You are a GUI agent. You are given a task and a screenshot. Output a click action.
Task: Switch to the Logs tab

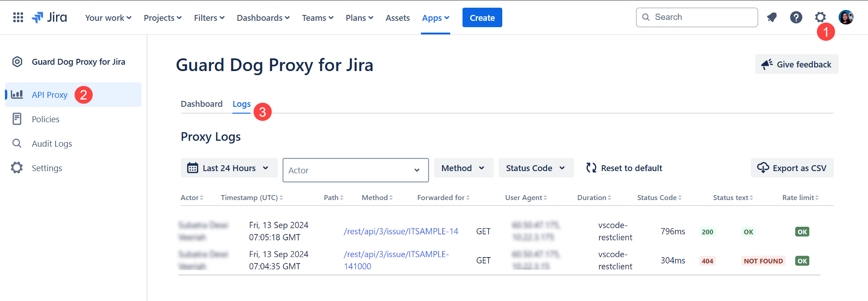tap(241, 104)
